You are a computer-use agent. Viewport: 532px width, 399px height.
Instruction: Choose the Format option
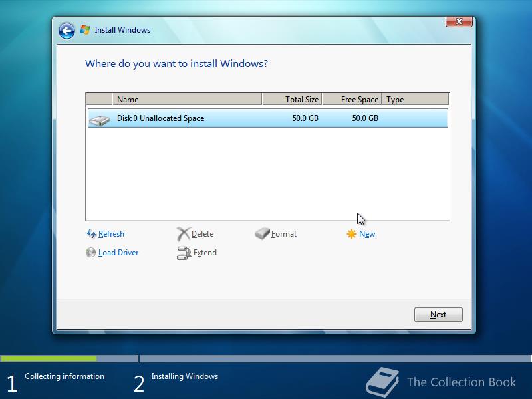coord(284,234)
